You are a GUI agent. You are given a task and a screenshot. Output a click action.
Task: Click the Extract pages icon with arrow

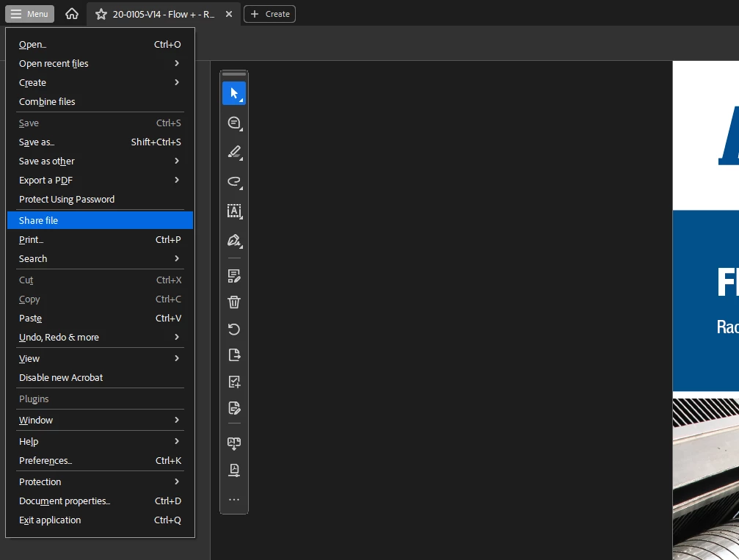[234, 355]
